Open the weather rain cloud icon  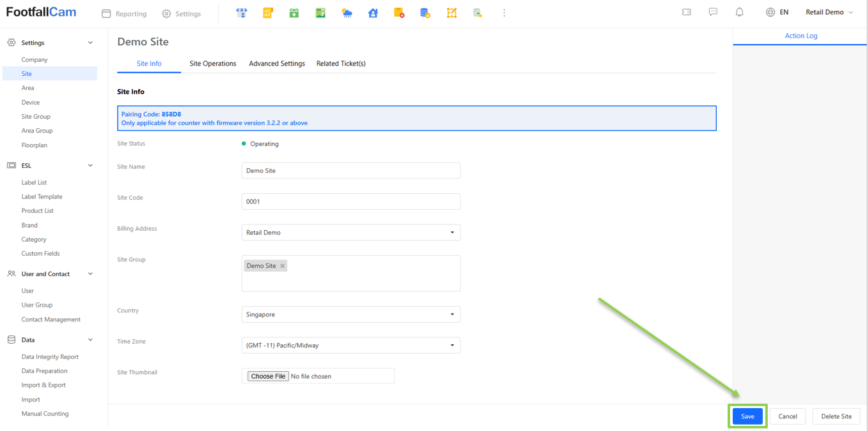(347, 13)
